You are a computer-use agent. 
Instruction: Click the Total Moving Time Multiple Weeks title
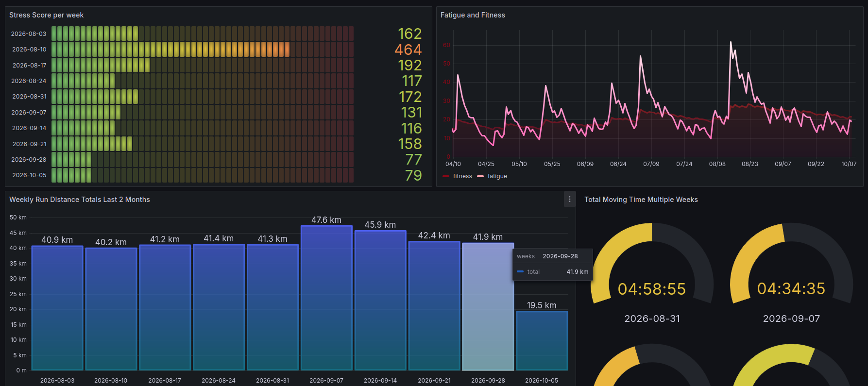(641, 200)
